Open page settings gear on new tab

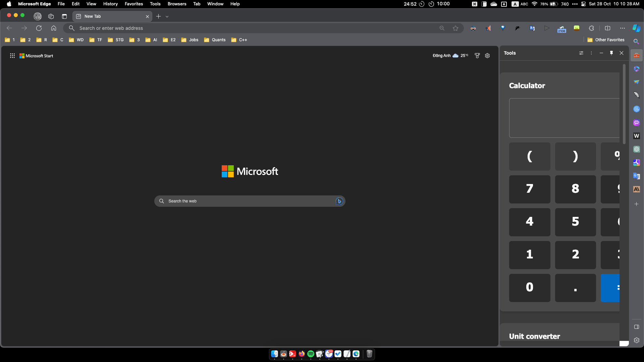click(x=487, y=56)
